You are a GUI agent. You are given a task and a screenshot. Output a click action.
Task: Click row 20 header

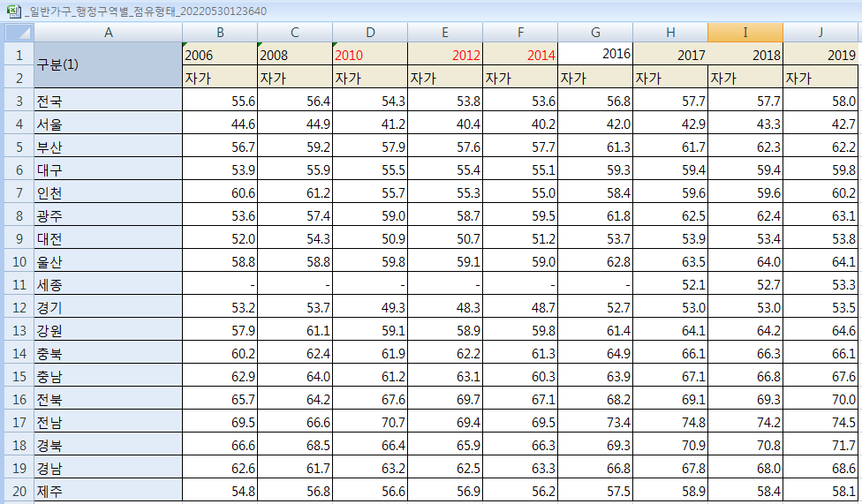(x=18, y=492)
